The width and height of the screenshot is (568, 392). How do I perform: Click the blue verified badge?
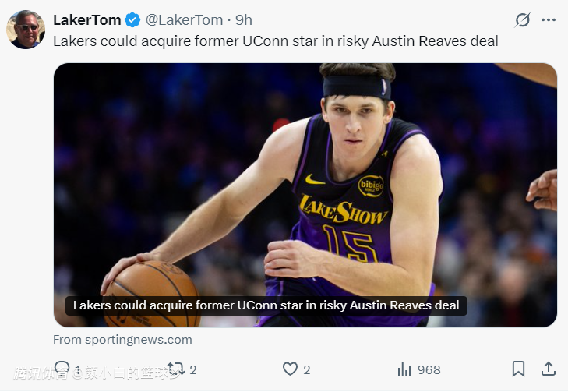click(x=132, y=20)
